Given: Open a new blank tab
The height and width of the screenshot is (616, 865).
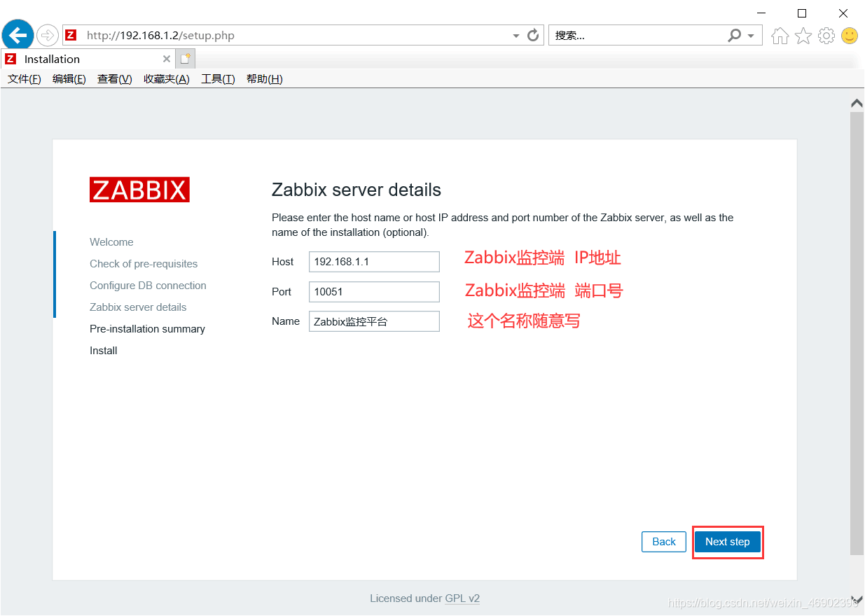Looking at the screenshot, I should [x=185, y=59].
